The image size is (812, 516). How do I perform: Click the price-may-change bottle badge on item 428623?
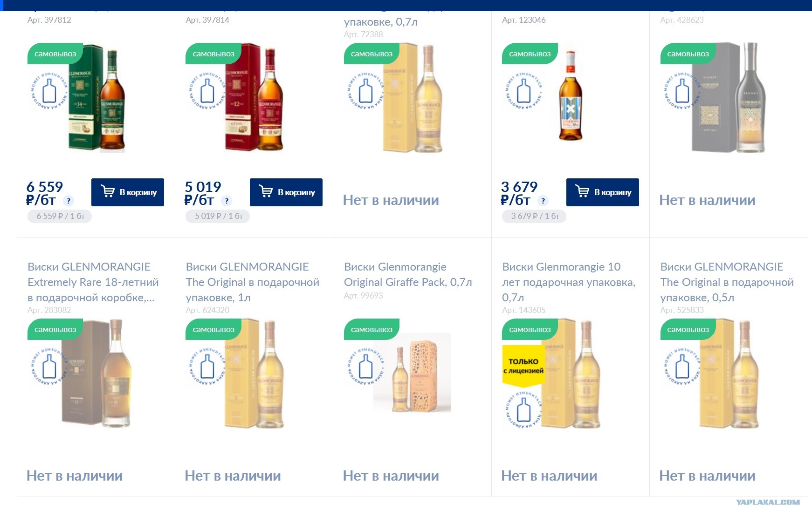click(682, 91)
